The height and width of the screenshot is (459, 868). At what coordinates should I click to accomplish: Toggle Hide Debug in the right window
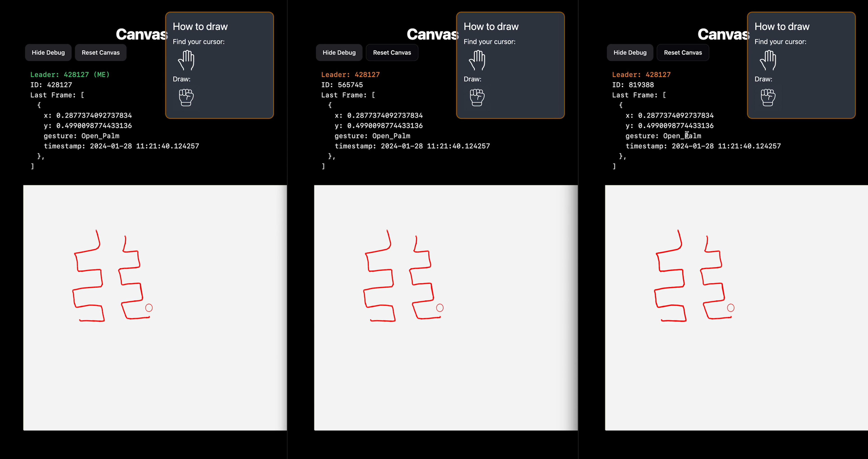coord(630,53)
